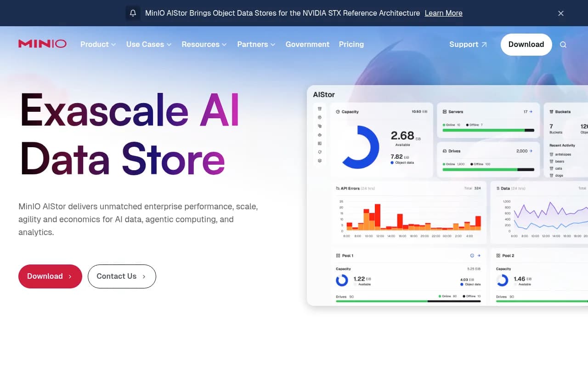The image size is (588, 368).
Task: Click the bucket icon beside the Buckets heading
Action: (552, 112)
